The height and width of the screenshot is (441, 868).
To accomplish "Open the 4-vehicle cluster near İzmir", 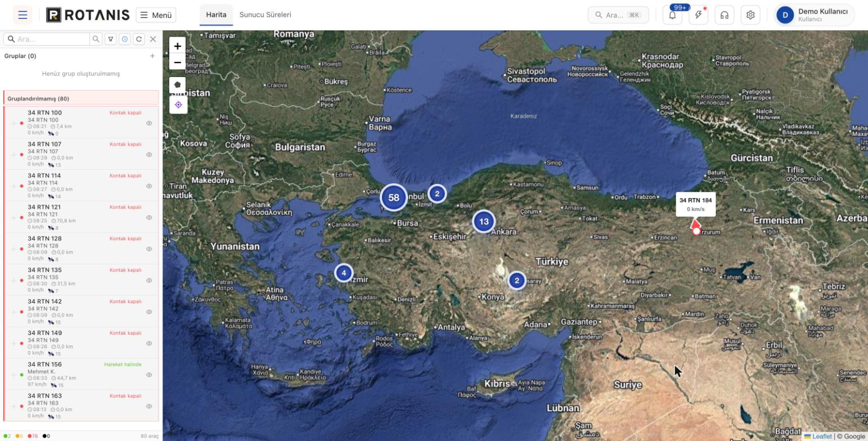I will pos(344,273).
